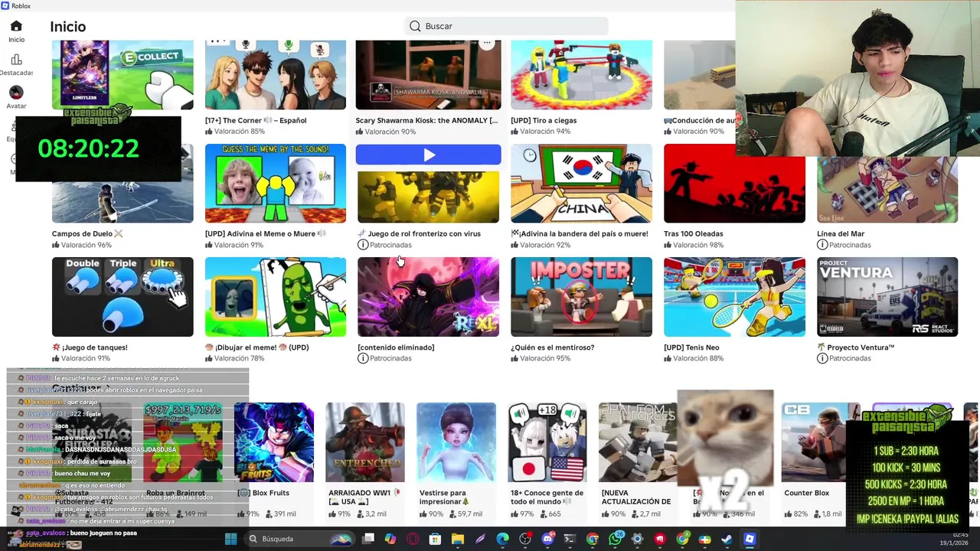The image size is (980, 551).
Task: Click the Roblox icon on the taskbar
Action: (x=750, y=539)
